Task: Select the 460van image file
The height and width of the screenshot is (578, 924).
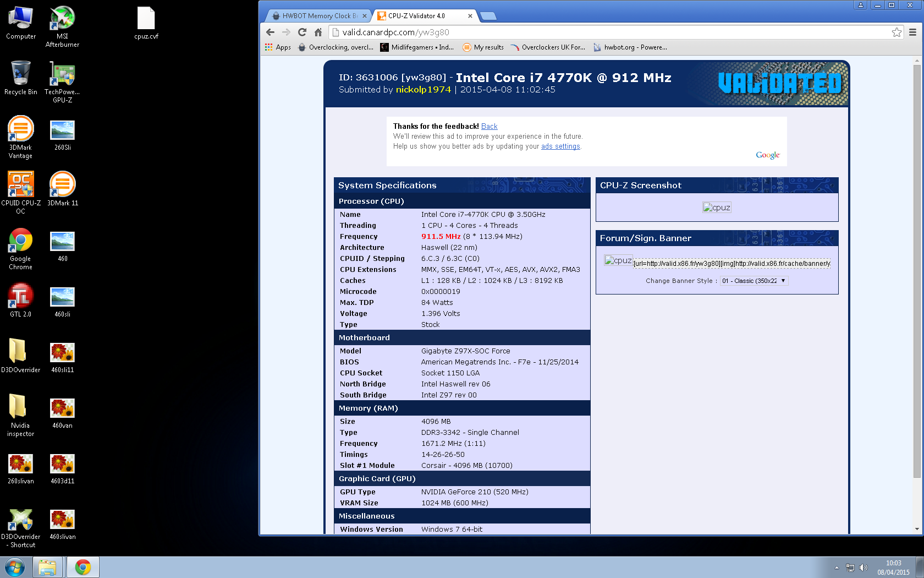Action: [x=63, y=413]
